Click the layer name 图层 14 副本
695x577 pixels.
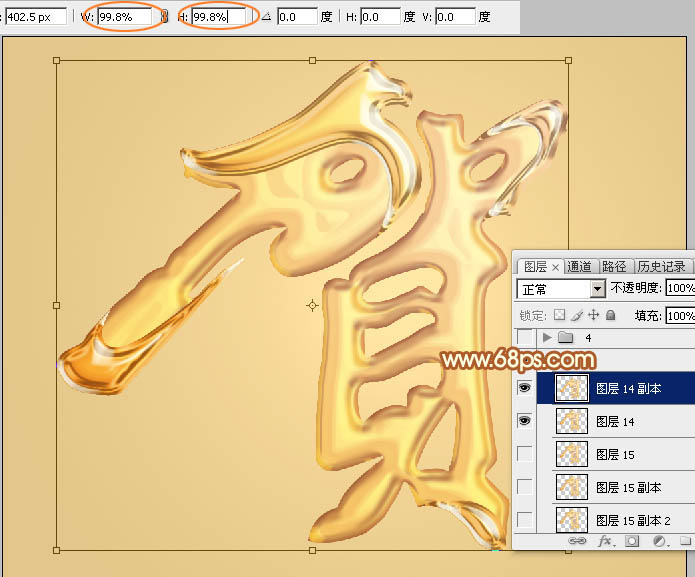(x=629, y=389)
